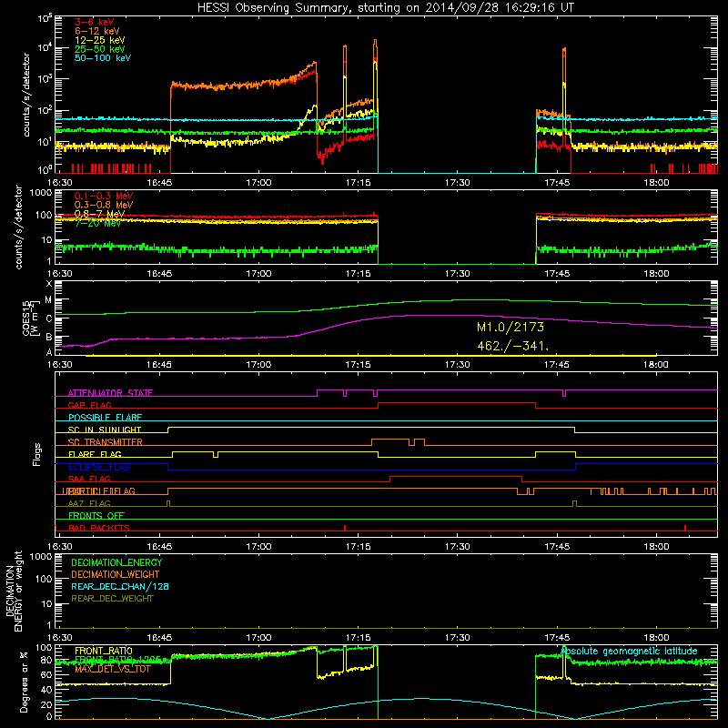Click the GAP_FLAG label

point(89,405)
